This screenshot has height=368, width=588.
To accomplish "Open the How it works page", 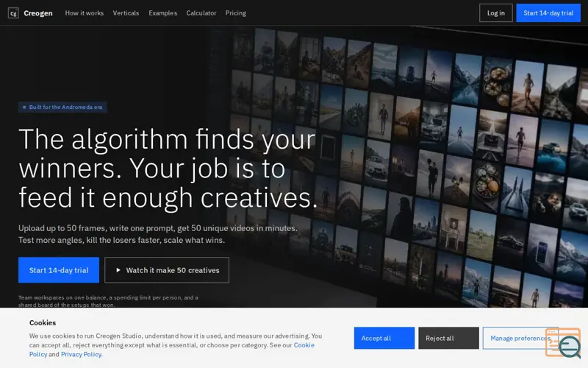I will [85, 13].
